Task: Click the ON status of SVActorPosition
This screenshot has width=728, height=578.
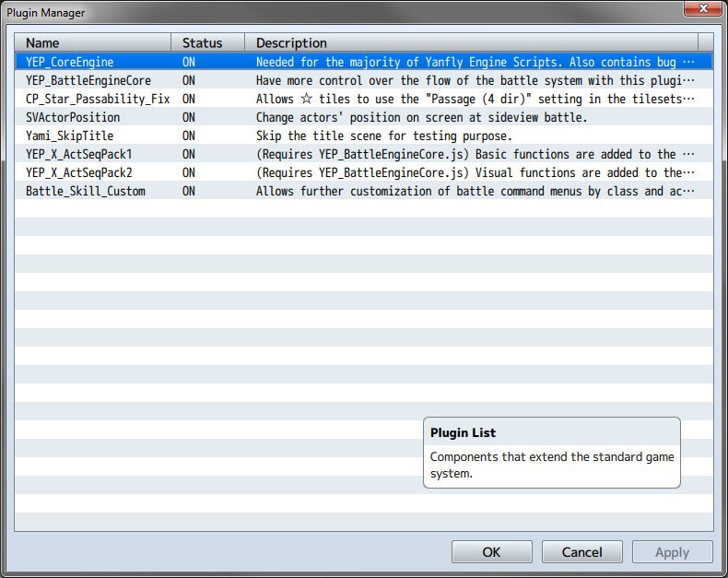Action: click(x=189, y=117)
